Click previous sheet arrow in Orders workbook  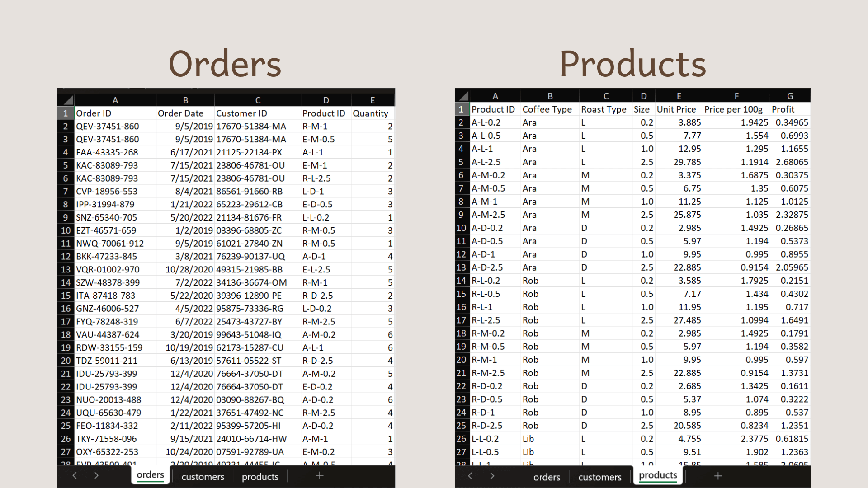(75, 475)
